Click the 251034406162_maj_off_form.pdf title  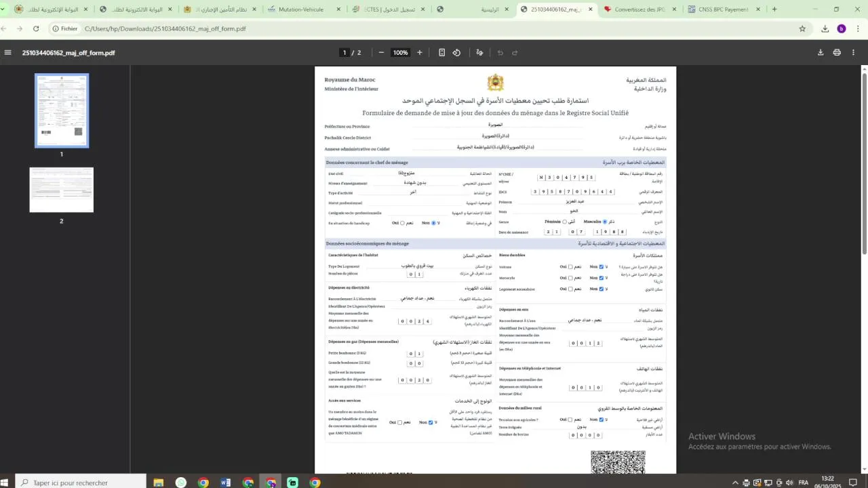click(x=68, y=53)
